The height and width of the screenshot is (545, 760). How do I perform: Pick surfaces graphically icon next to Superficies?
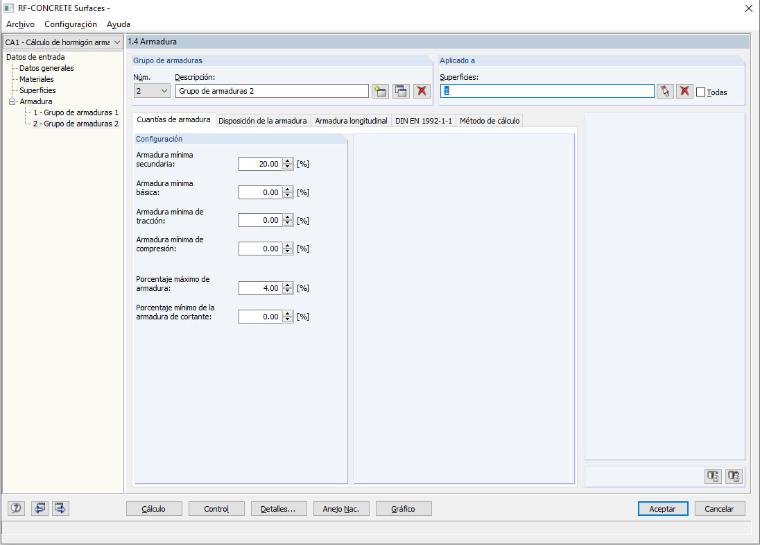665,91
